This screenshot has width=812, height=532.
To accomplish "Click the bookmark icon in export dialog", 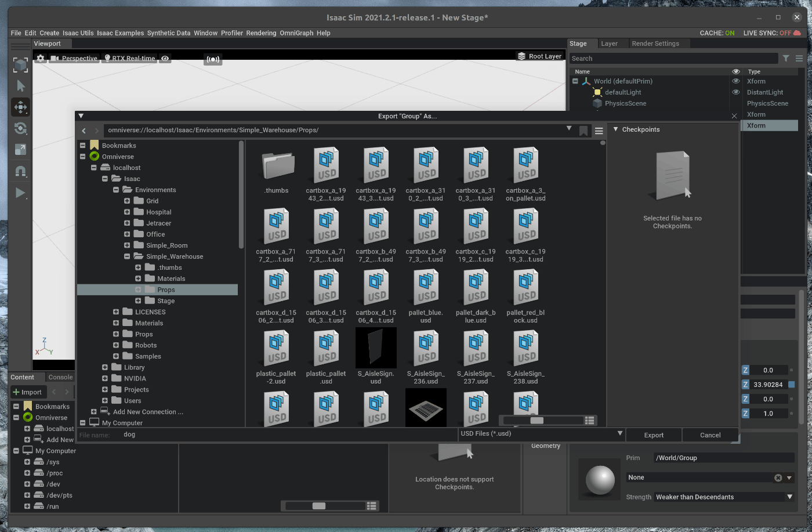I will [x=583, y=131].
